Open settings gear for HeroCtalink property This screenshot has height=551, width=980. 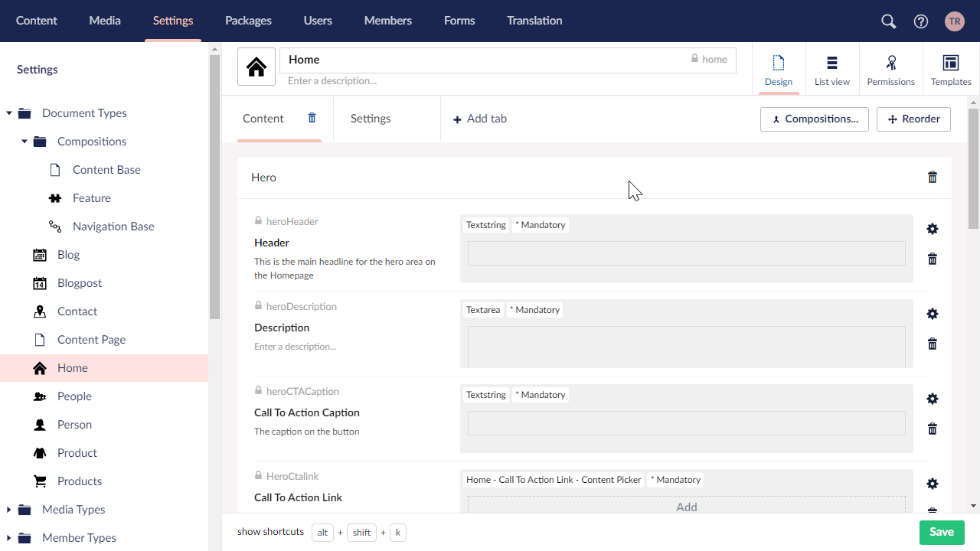pos(933,484)
